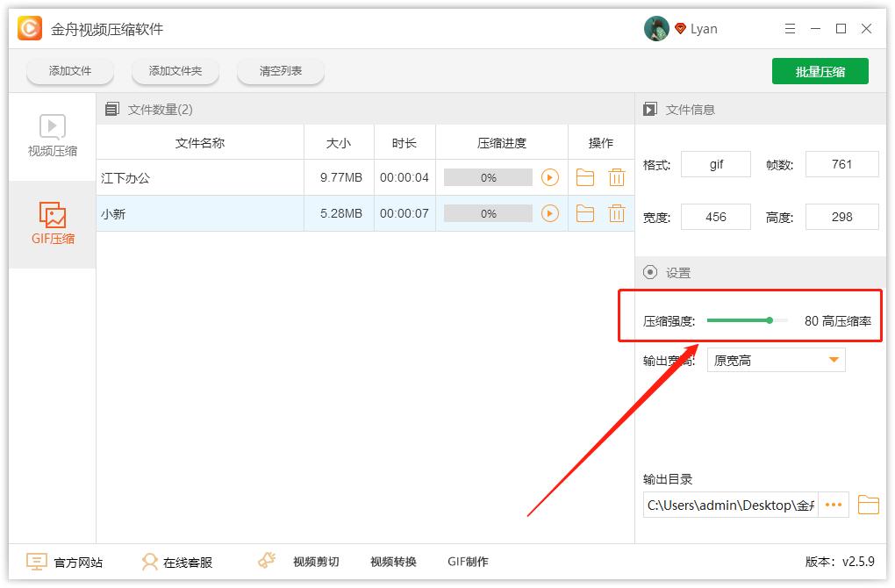The width and height of the screenshot is (895, 588).
Task: Open GIF制作 from the bottom bar
Action: 468,562
